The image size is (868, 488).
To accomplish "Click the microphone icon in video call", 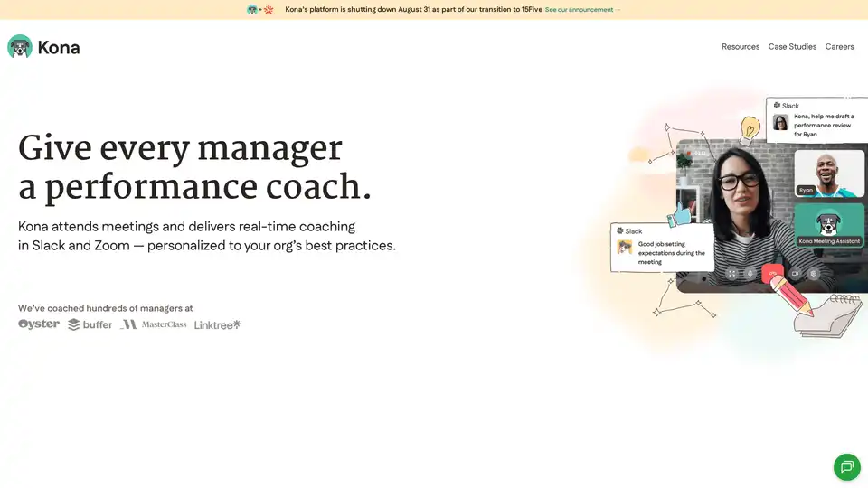I will coord(750,273).
